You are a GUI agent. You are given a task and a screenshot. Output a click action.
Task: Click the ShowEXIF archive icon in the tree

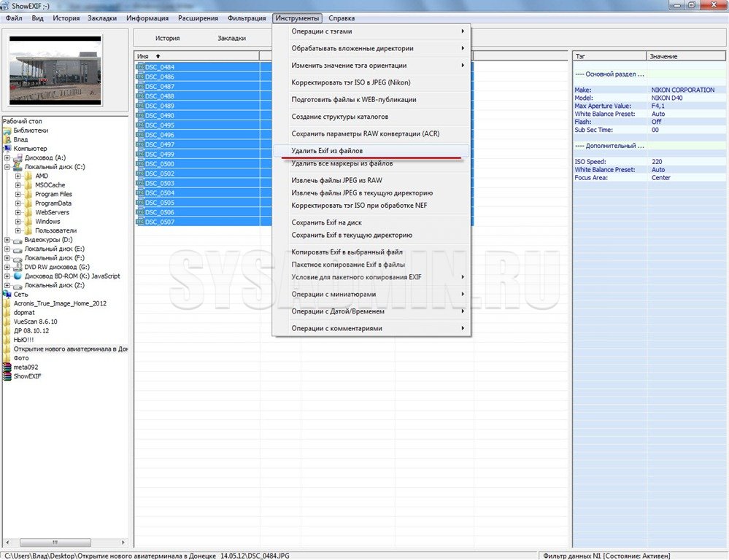7,376
